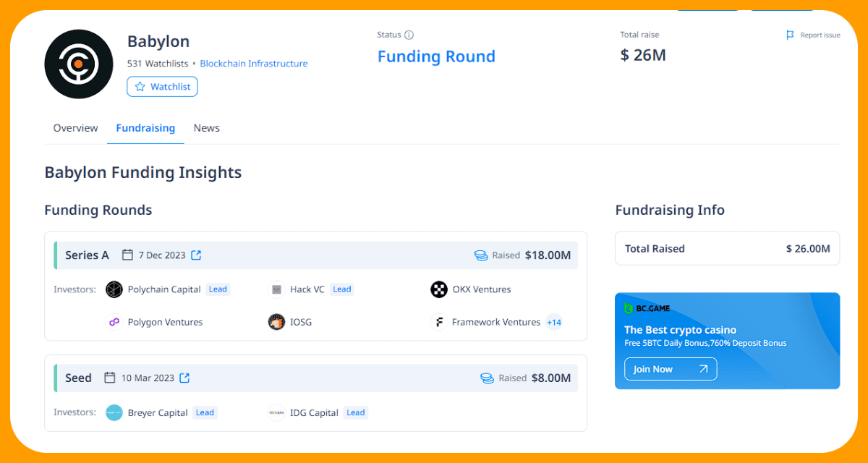Click the OKX Ventures logo icon

[x=439, y=289]
